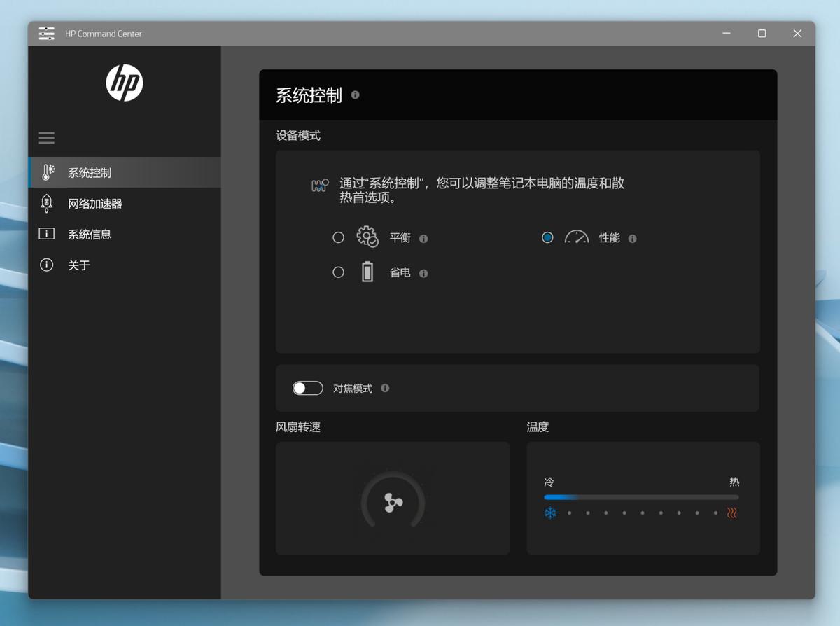Open 系统信息 in the sidebar
Viewport: 840px width, 626px height.
pyautogui.click(x=125, y=234)
